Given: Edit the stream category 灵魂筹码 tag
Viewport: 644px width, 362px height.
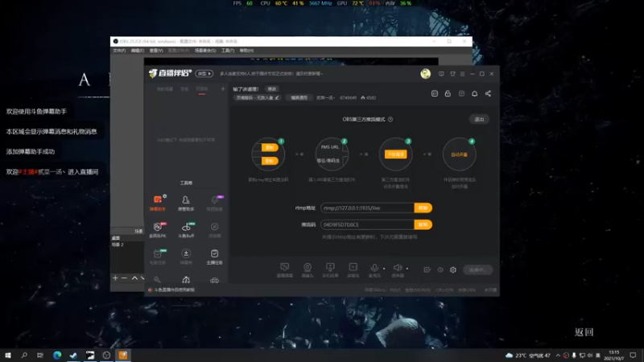Looking at the screenshot, I should click(x=258, y=97).
